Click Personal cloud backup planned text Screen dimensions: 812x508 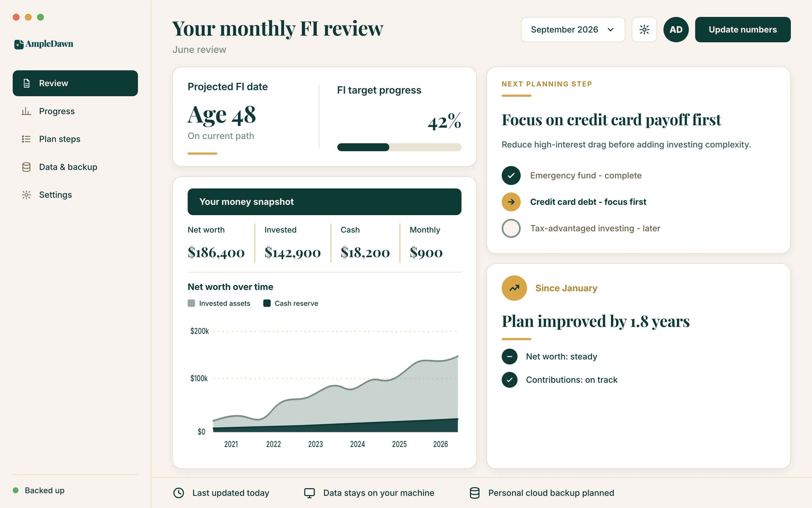point(551,493)
